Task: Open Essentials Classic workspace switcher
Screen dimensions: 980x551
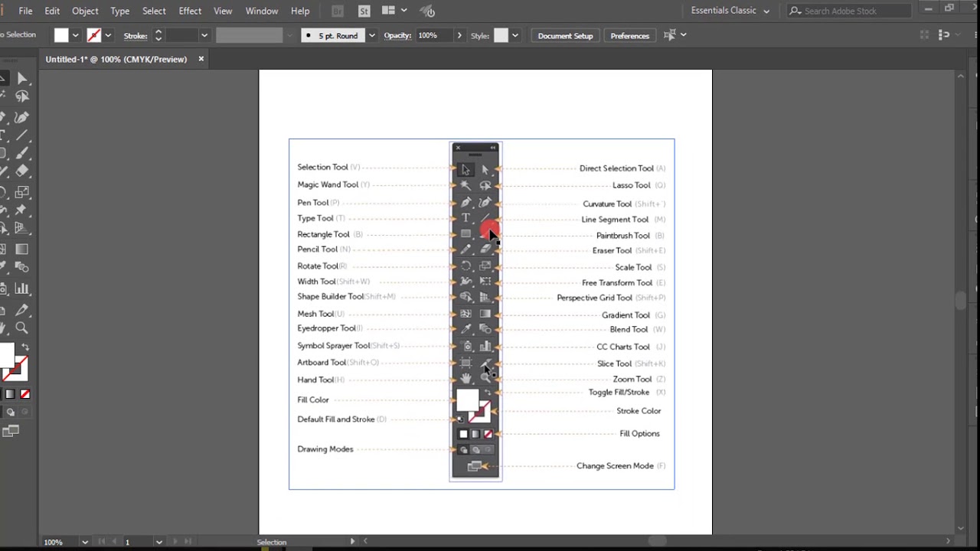Action: pyautogui.click(x=730, y=11)
